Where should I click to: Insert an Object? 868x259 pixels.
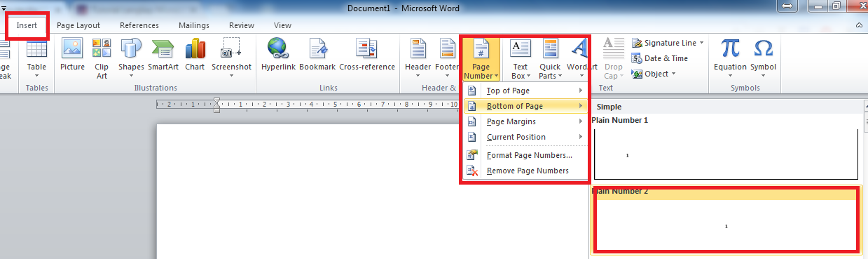649,74
